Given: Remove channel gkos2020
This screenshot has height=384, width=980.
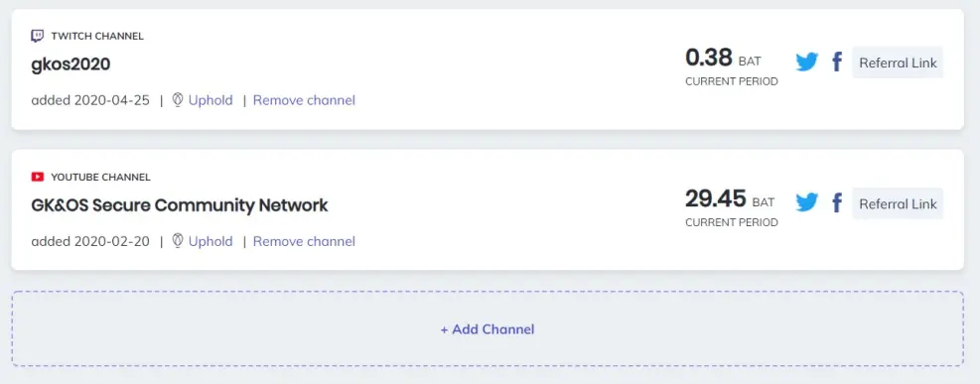Looking at the screenshot, I should tap(304, 100).
